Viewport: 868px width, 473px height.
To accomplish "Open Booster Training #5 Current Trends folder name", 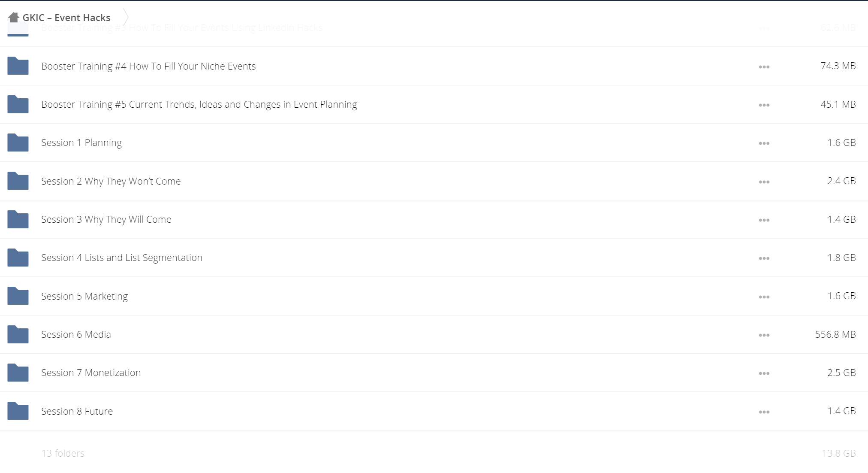I will coord(199,105).
